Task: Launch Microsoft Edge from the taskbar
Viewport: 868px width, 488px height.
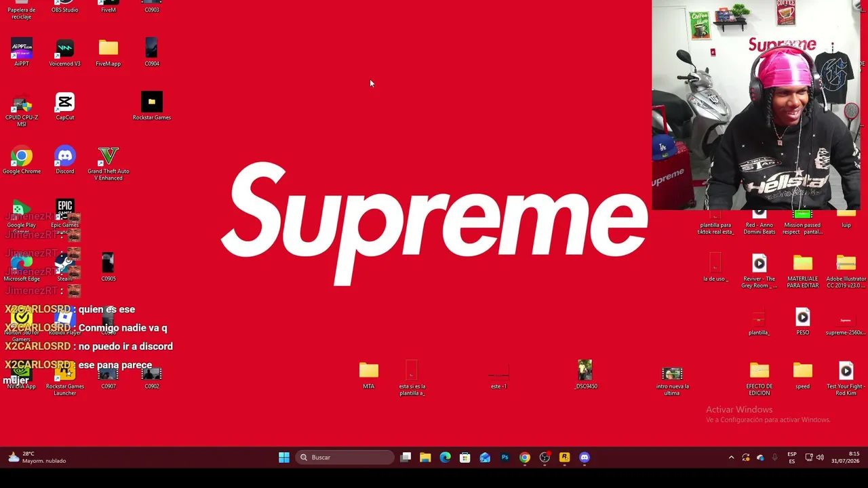Action: [445, 457]
